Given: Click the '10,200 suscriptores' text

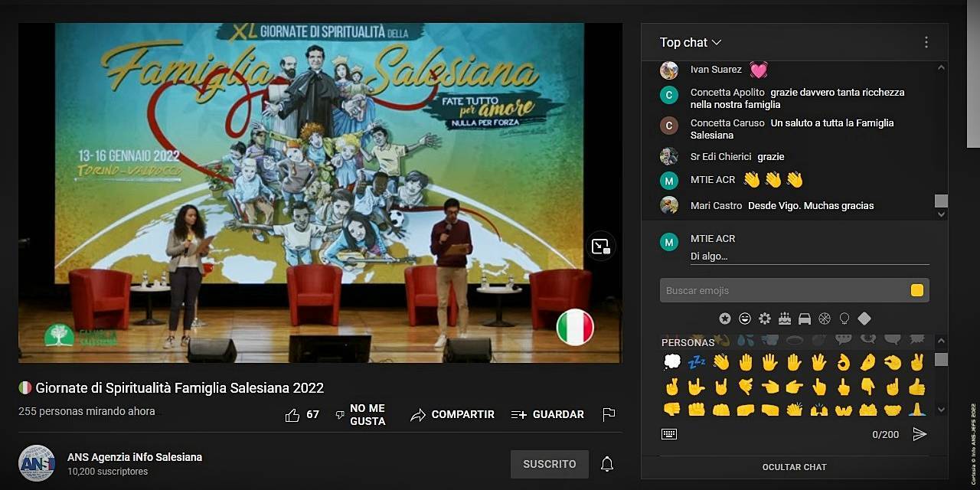Looking at the screenshot, I should 108,472.
